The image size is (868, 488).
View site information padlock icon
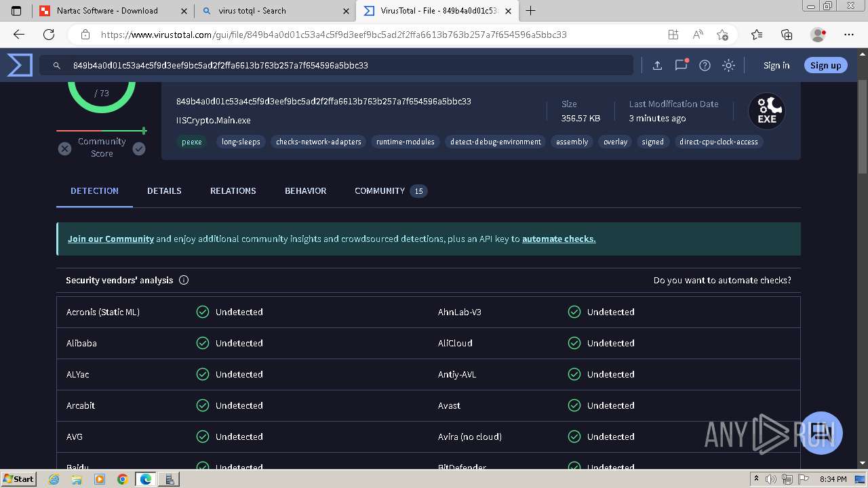tap(85, 35)
